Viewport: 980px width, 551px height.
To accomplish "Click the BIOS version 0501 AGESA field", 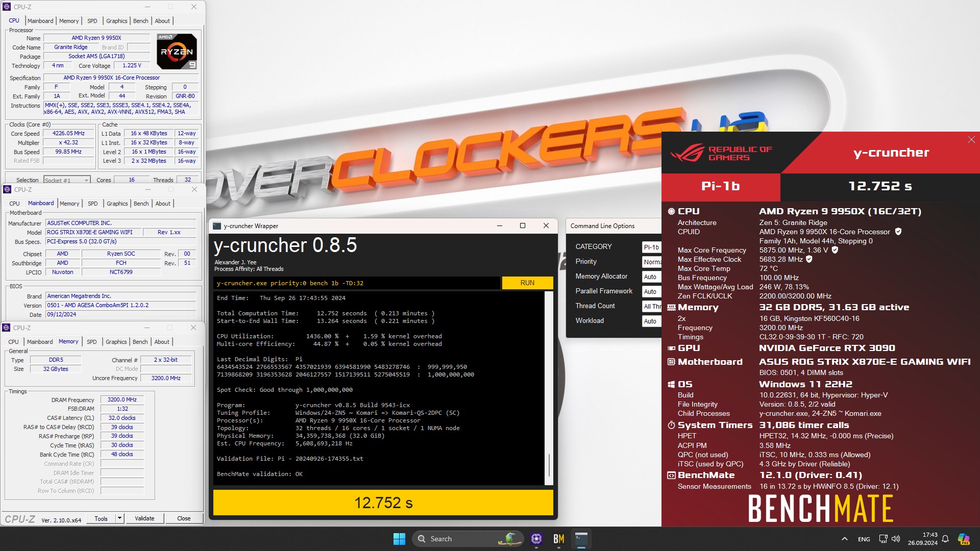I will tap(120, 305).
